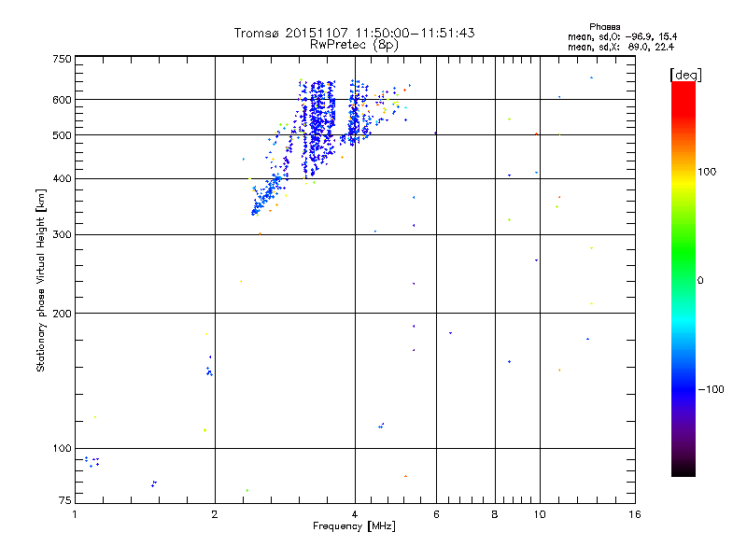The image size is (747, 560).
Task: Click the y-axis tick label '600'
Action: point(62,100)
